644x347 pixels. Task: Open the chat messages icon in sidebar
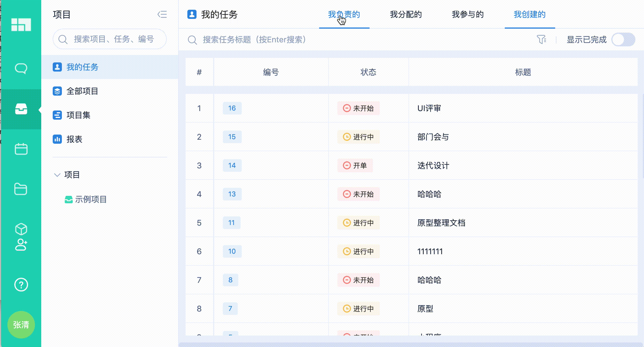(x=21, y=68)
